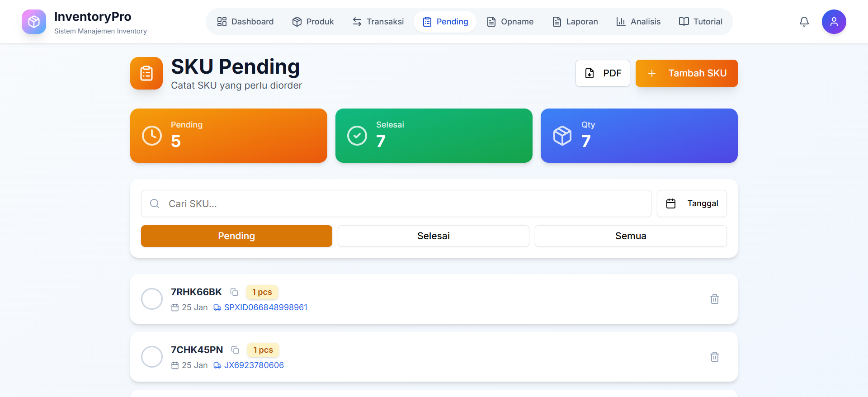The image size is (868, 397).
Task: Click the 25 Jan date of 7CHK45PN
Action: 195,365
